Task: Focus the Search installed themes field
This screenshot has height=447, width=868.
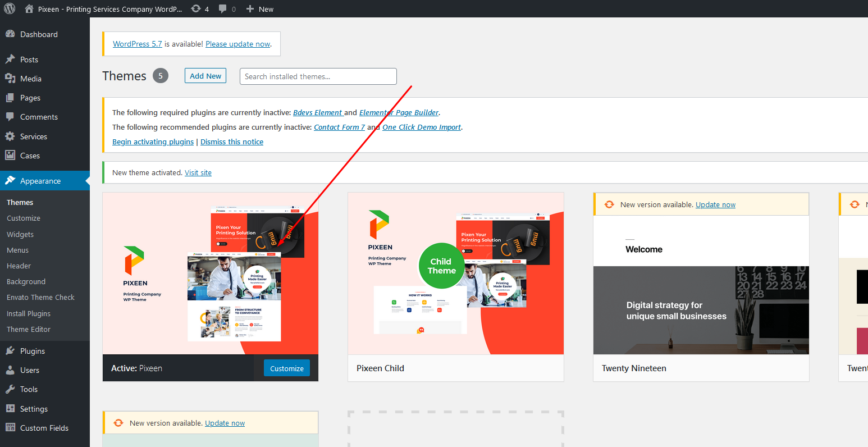Action: point(318,76)
